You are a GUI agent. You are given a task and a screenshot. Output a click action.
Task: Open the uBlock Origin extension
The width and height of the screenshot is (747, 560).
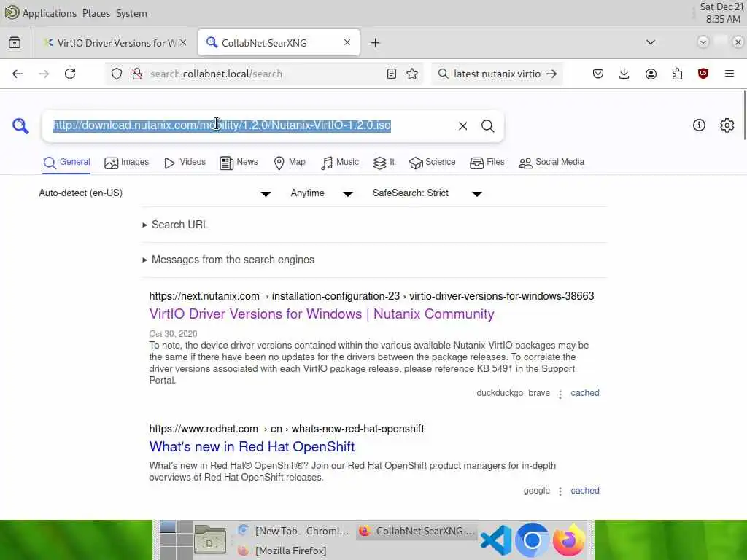pos(703,74)
